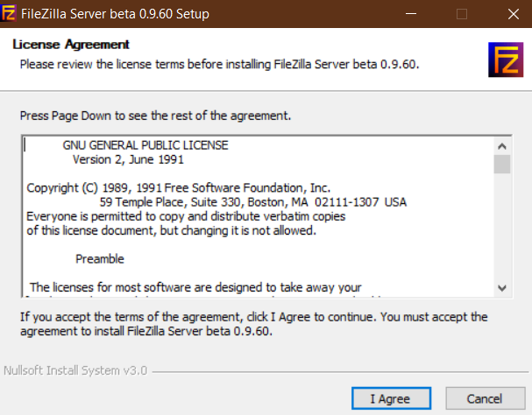The height and width of the screenshot is (415, 532).
Task: Click the License Agreement heading
Action: (71, 45)
